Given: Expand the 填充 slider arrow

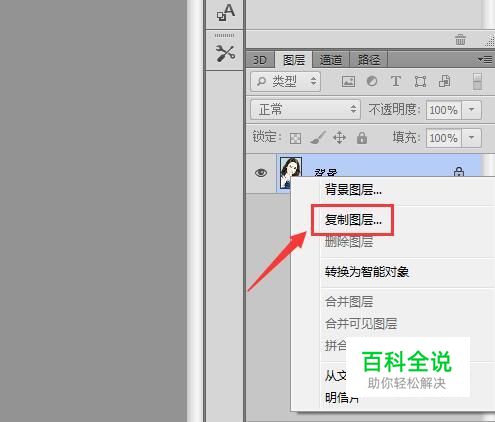Looking at the screenshot, I should click(471, 138).
